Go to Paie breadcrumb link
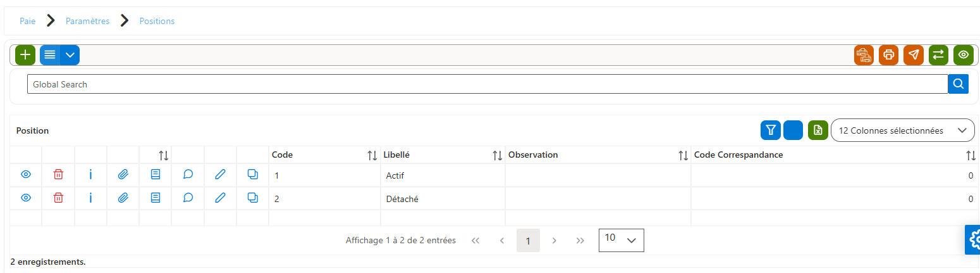Screen dimensions: 980x273 pyautogui.click(x=28, y=21)
